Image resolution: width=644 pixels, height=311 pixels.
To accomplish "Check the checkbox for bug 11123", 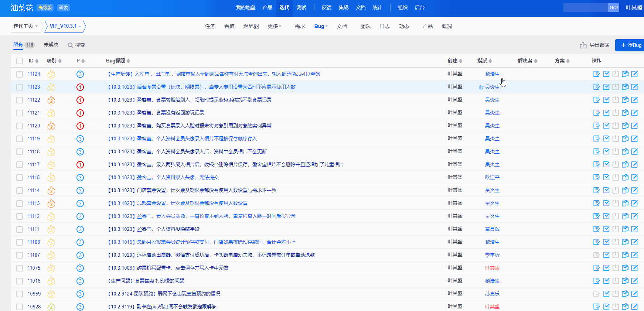I will [20, 87].
